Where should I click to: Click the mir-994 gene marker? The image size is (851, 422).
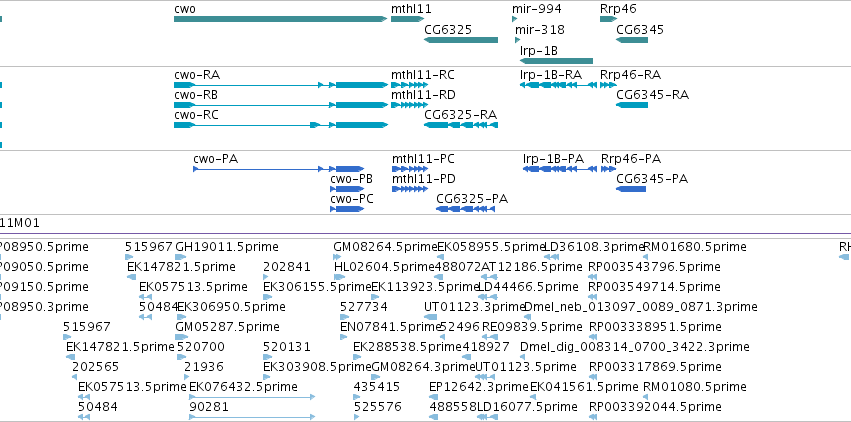515,19
